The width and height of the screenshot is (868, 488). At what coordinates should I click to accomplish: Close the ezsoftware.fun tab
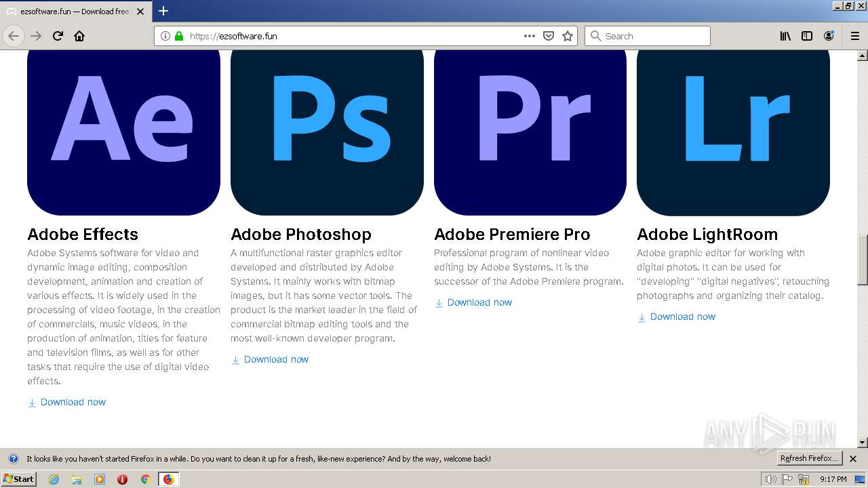click(140, 12)
